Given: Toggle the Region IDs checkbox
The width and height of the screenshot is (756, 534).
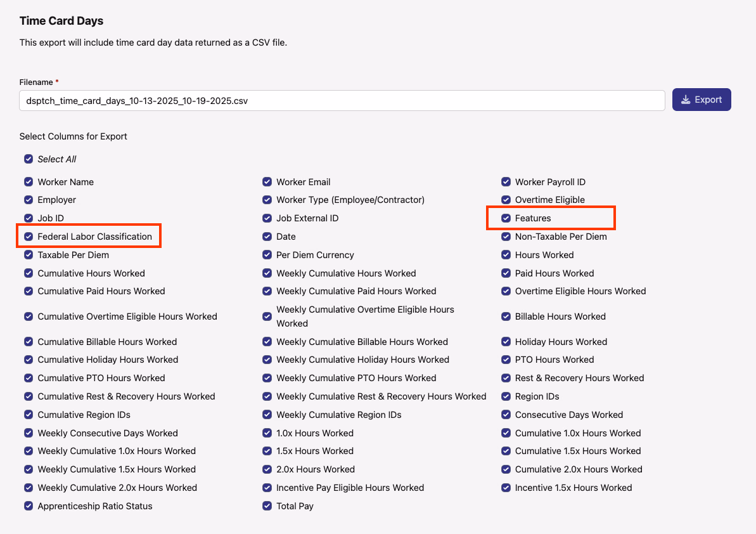Looking at the screenshot, I should pos(506,396).
